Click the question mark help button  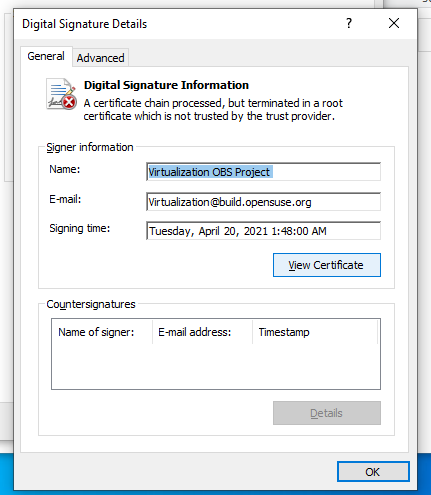(349, 23)
